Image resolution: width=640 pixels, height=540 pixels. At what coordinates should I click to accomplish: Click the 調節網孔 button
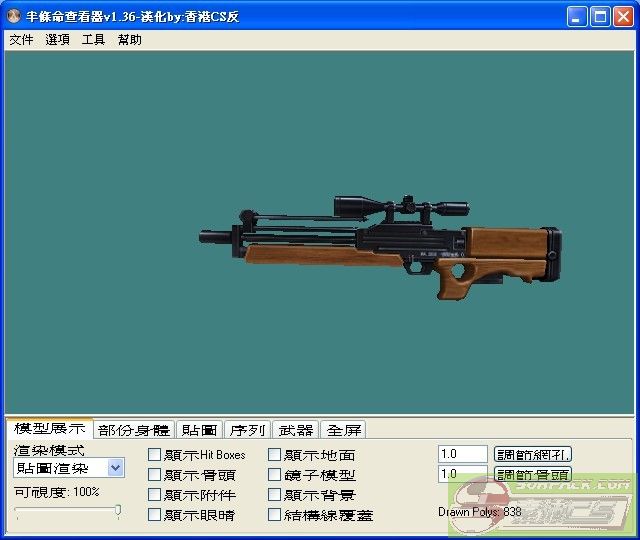pyautogui.click(x=533, y=455)
